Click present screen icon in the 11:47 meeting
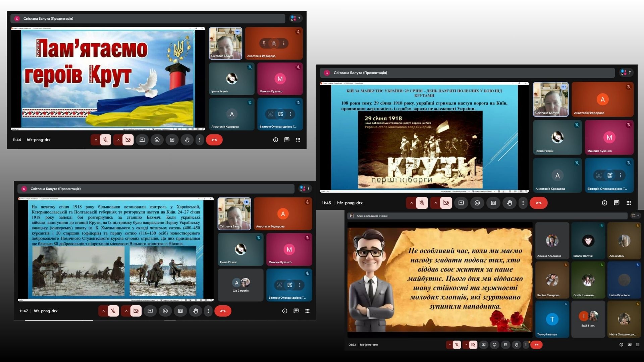 point(150,311)
